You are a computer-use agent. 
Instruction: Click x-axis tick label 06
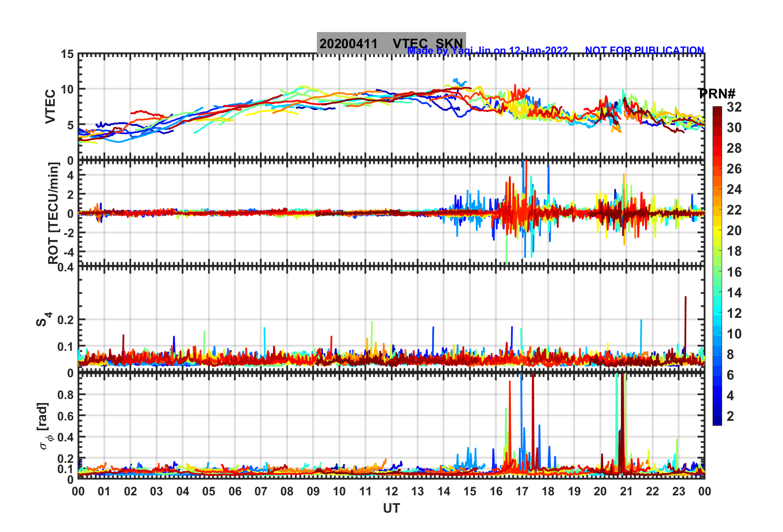click(235, 491)
